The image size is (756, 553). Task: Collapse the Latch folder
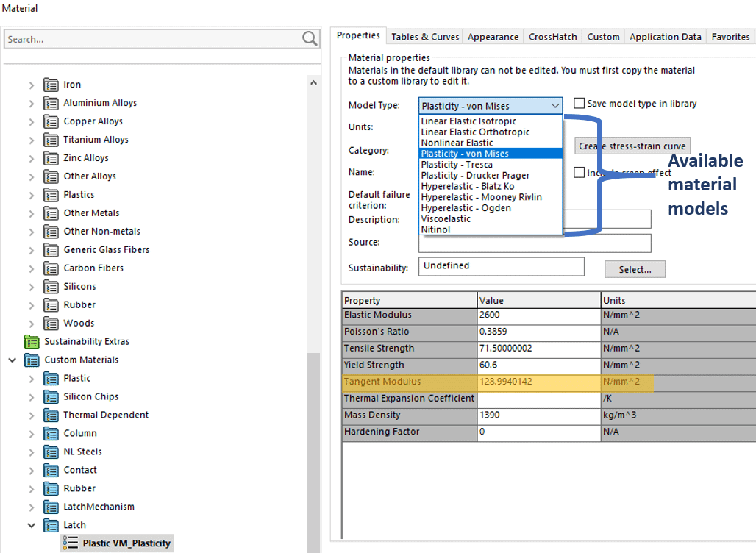(x=31, y=525)
